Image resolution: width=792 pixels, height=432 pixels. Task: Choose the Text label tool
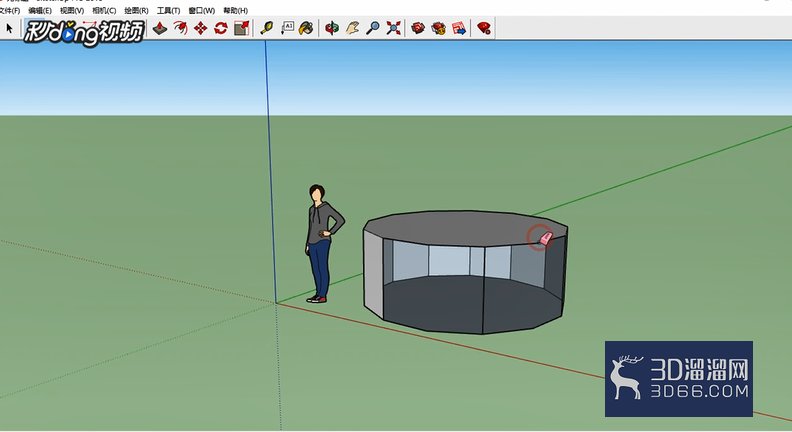[287, 28]
